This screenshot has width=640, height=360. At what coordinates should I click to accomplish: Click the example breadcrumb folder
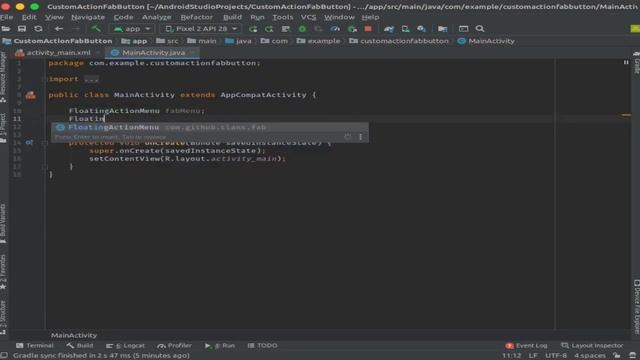click(x=318, y=41)
